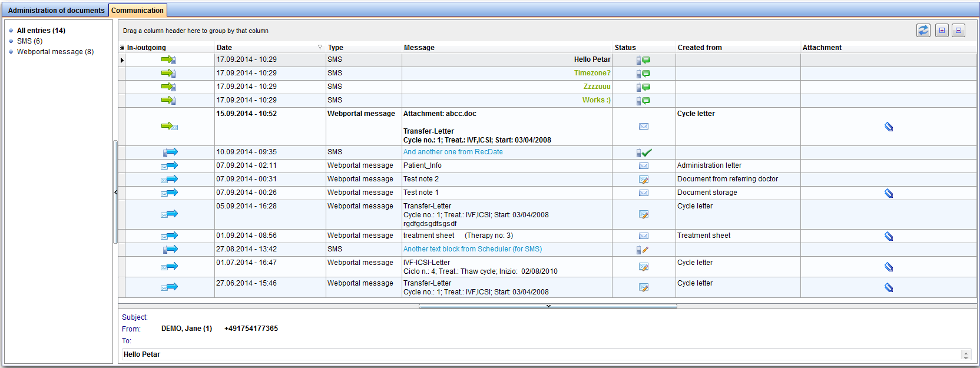Viewport: 980px width, 368px height.
Task: Click outgoing icon for 05.09.2014 row
Action: (169, 214)
